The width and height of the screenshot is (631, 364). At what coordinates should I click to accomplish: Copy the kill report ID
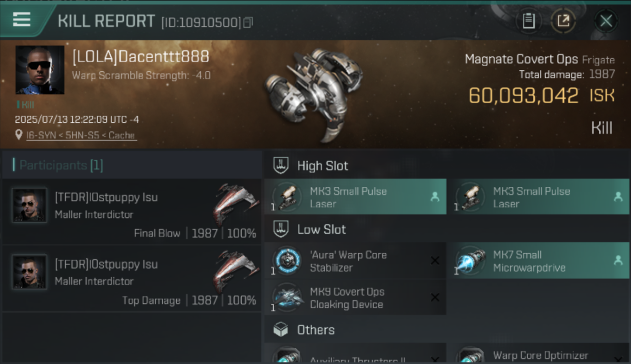point(248,22)
